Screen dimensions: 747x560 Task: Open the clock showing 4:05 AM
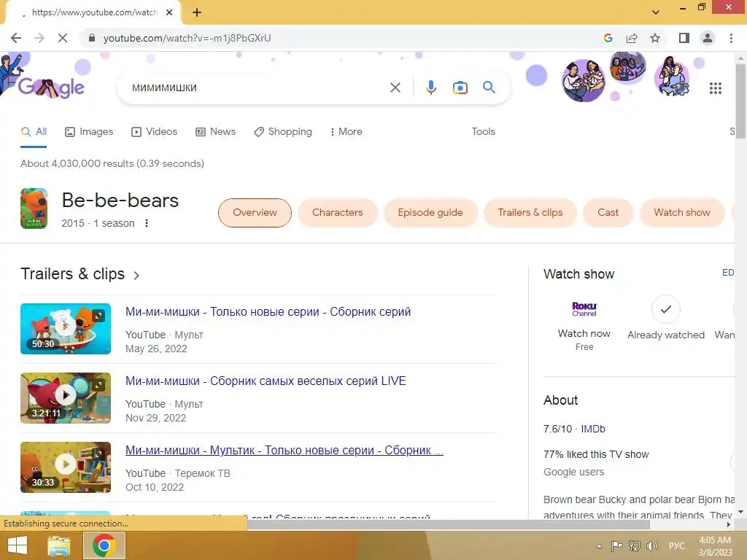point(715,546)
